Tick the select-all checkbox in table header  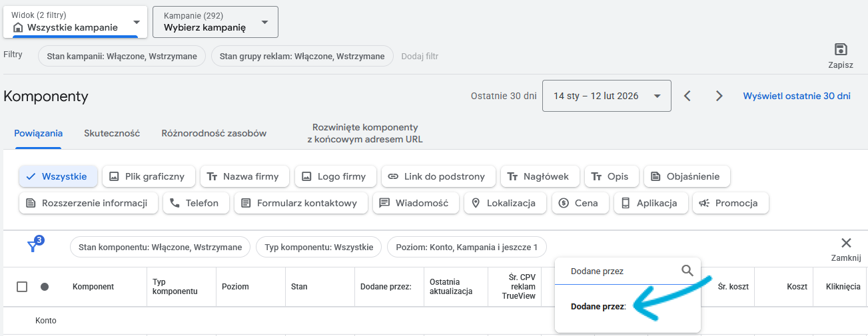pyautogui.click(x=22, y=287)
